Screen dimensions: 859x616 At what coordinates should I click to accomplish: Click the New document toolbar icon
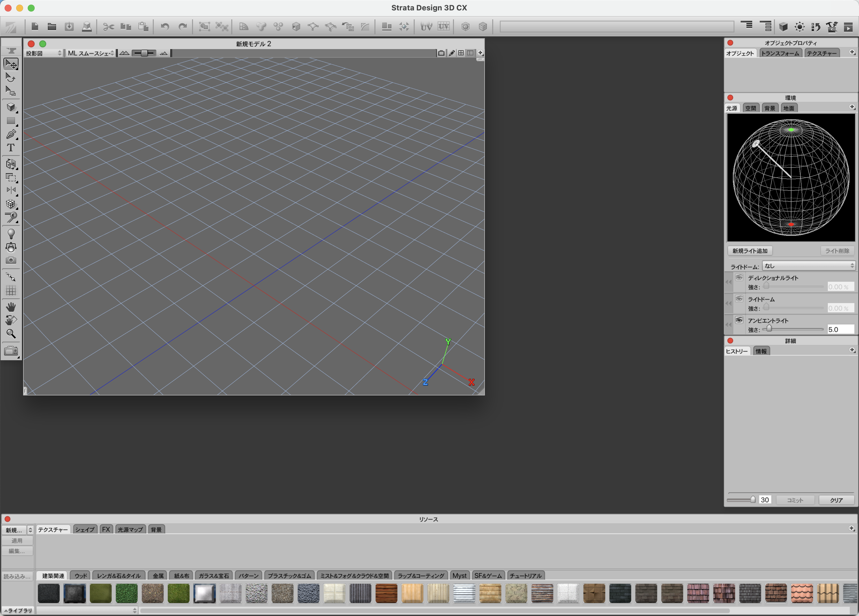[35, 27]
